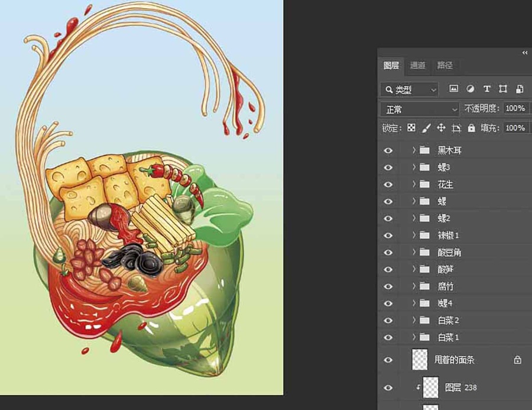
Task: Click the clipping mask arrow on 图层 238
Action: click(419, 387)
